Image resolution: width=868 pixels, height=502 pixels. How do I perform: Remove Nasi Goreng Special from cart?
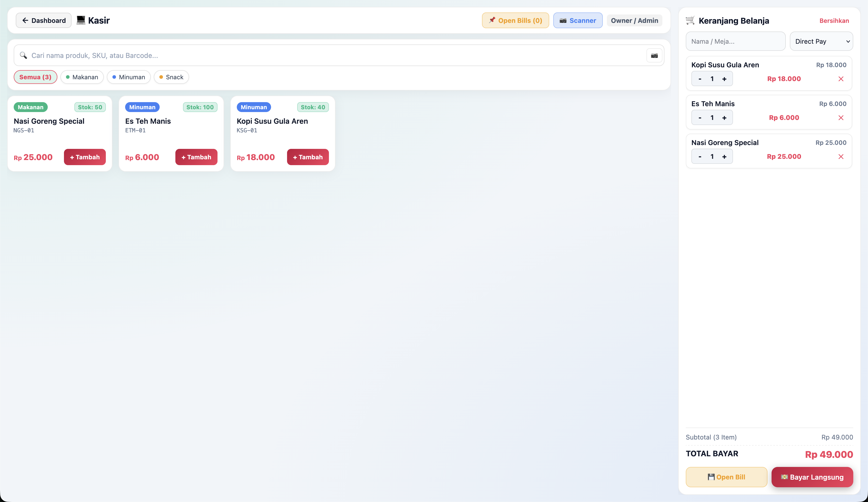pyautogui.click(x=841, y=157)
